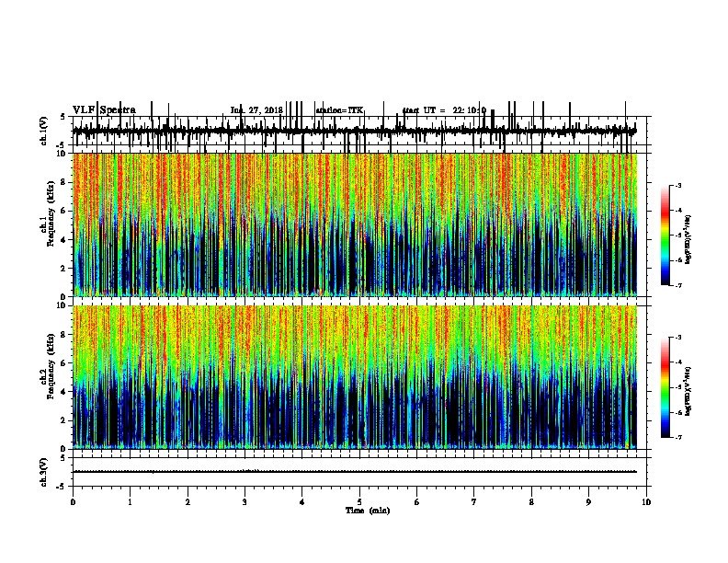This screenshot has width=728, height=563.
Task: Click the ch.1 spectrogram color bar
Action: click(665, 236)
